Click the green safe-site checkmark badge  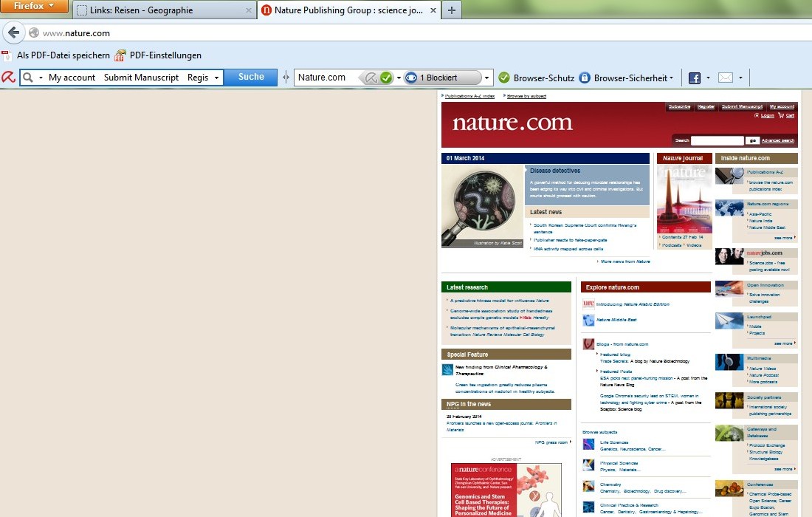[386, 78]
